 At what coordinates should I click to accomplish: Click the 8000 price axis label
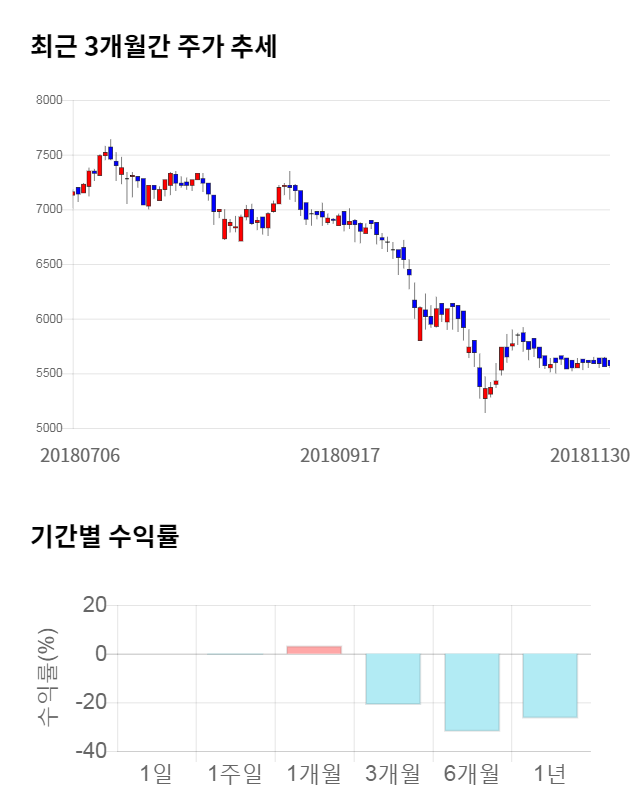click(x=48, y=101)
